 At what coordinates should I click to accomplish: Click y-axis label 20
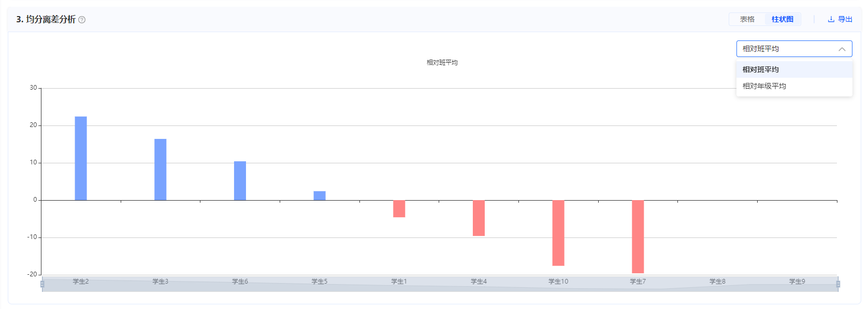click(33, 125)
